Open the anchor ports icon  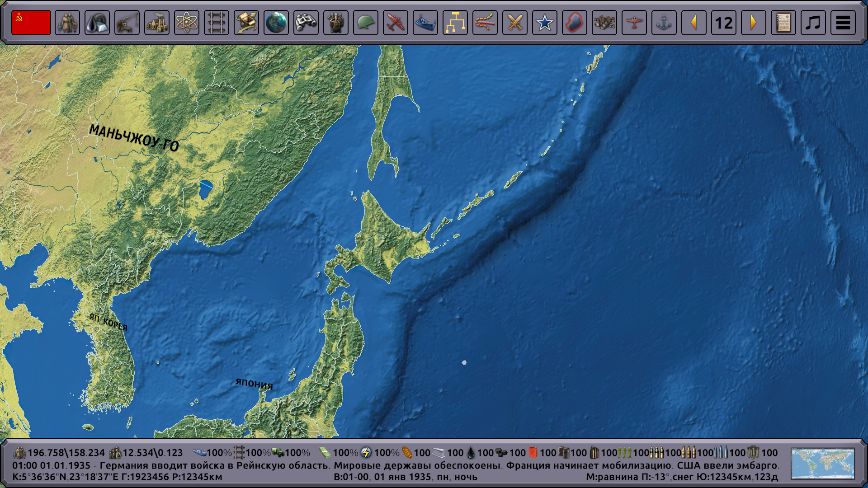664,23
